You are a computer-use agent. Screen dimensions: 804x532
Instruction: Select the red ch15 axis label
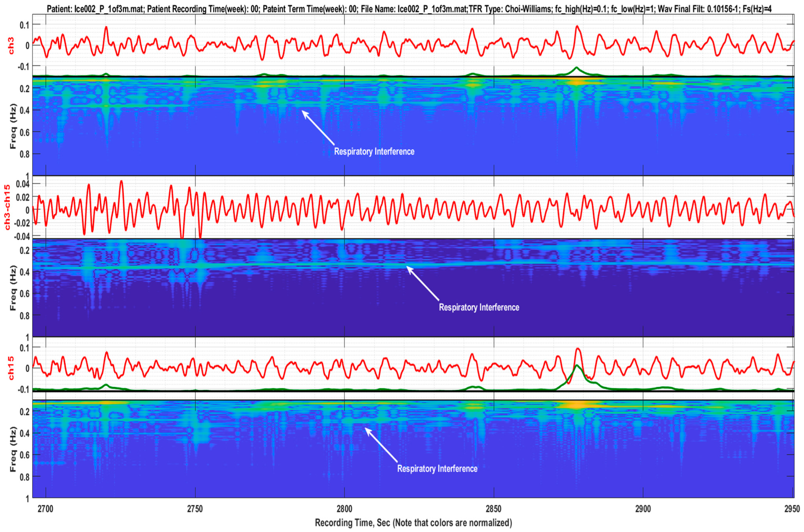11,368
